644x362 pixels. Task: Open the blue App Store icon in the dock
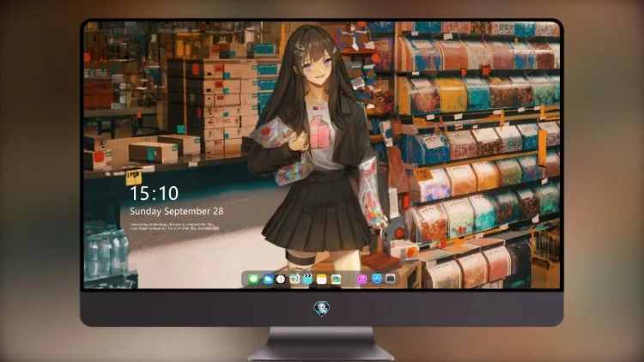pos(377,279)
